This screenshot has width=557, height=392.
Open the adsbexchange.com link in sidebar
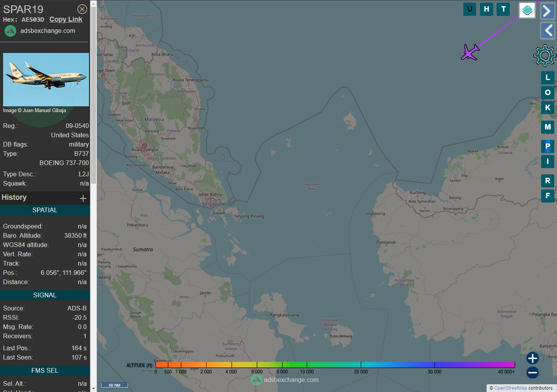[x=48, y=31]
